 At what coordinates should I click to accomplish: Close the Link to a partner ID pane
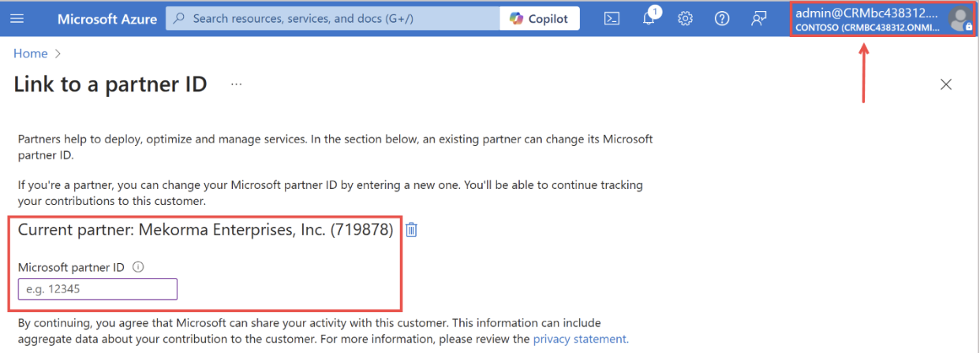tap(946, 84)
